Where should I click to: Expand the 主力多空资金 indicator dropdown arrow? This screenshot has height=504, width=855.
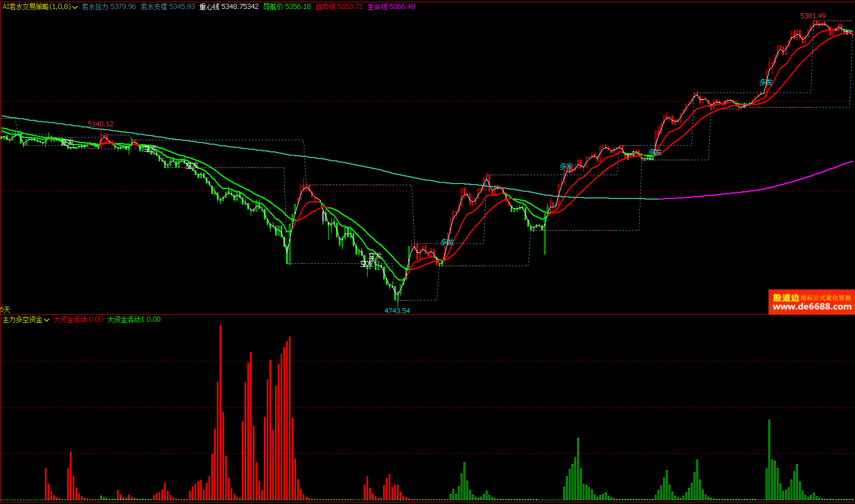pos(47,320)
